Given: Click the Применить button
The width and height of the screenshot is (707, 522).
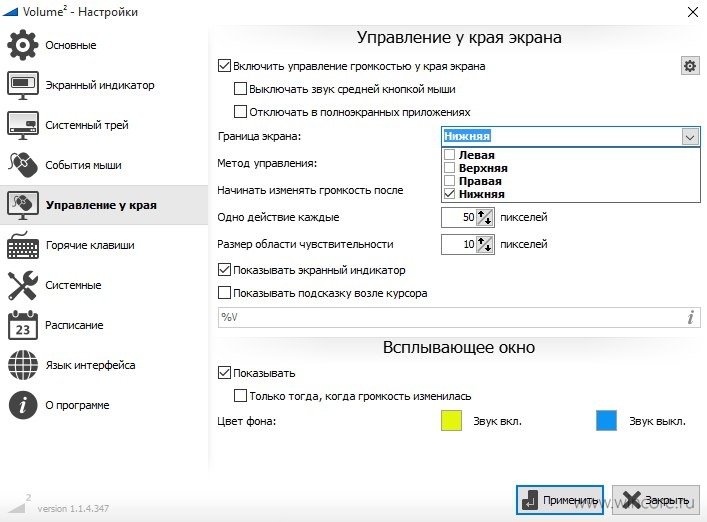Looking at the screenshot, I should (560, 500).
